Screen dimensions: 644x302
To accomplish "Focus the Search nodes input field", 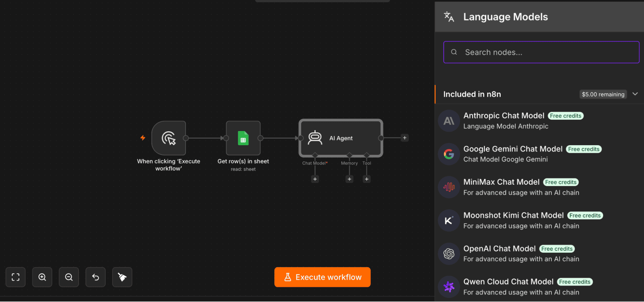I will (541, 52).
